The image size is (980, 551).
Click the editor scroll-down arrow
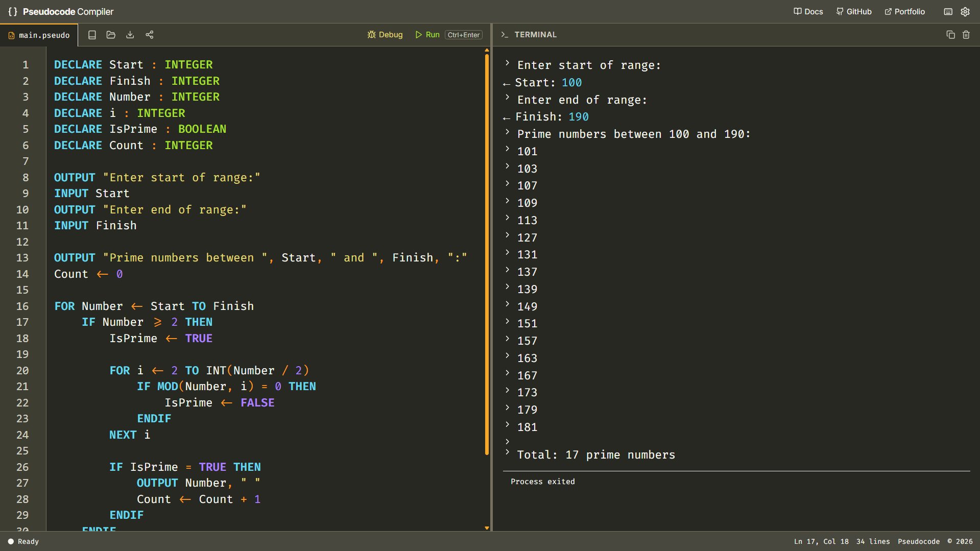pos(487,528)
